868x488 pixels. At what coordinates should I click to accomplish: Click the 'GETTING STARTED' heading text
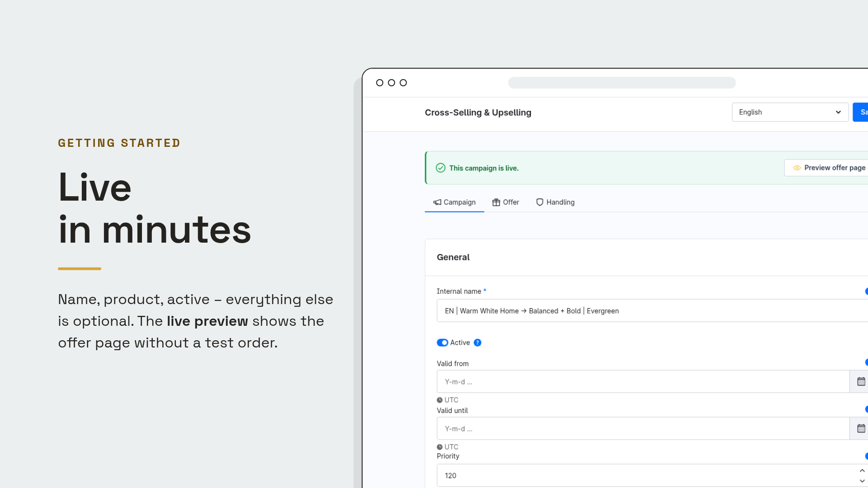(x=119, y=143)
